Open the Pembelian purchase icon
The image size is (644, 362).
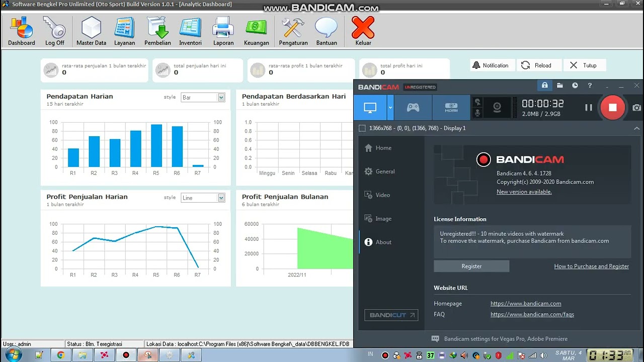click(157, 31)
